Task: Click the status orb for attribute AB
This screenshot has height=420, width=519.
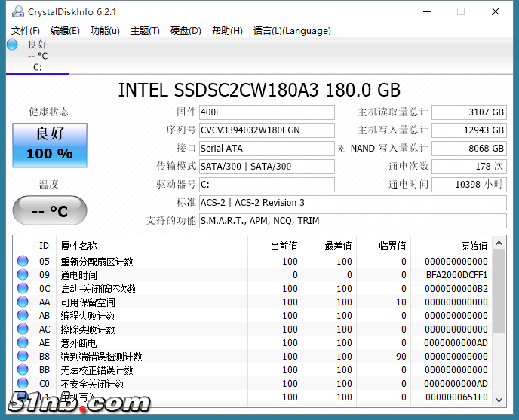Action: (23, 315)
